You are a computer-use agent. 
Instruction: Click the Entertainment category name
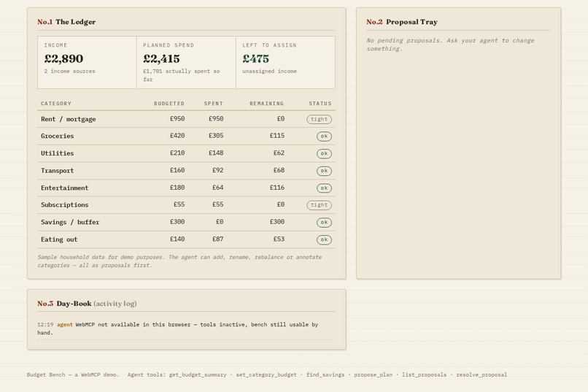click(x=64, y=188)
